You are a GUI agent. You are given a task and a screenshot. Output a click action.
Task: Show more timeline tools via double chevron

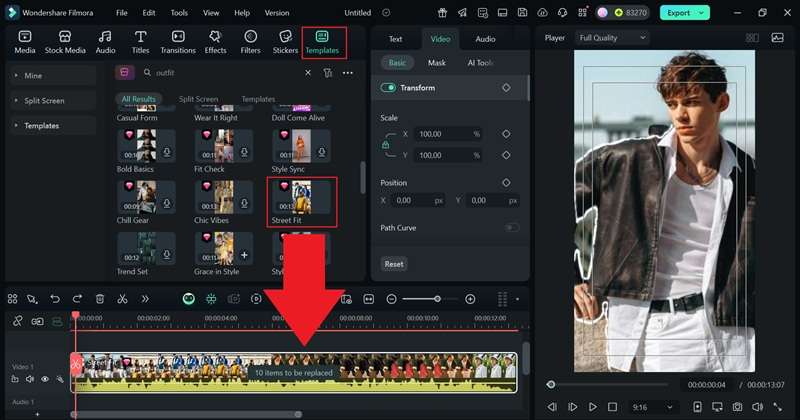pyautogui.click(x=145, y=299)
